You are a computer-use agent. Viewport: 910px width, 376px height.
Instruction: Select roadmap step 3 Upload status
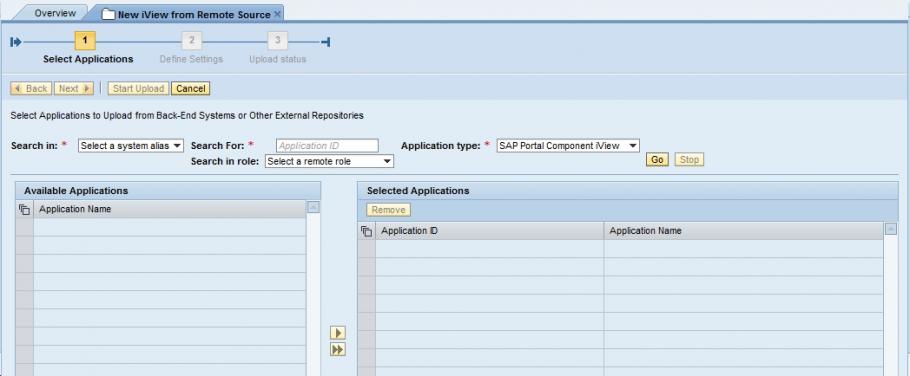click(277, 41)
